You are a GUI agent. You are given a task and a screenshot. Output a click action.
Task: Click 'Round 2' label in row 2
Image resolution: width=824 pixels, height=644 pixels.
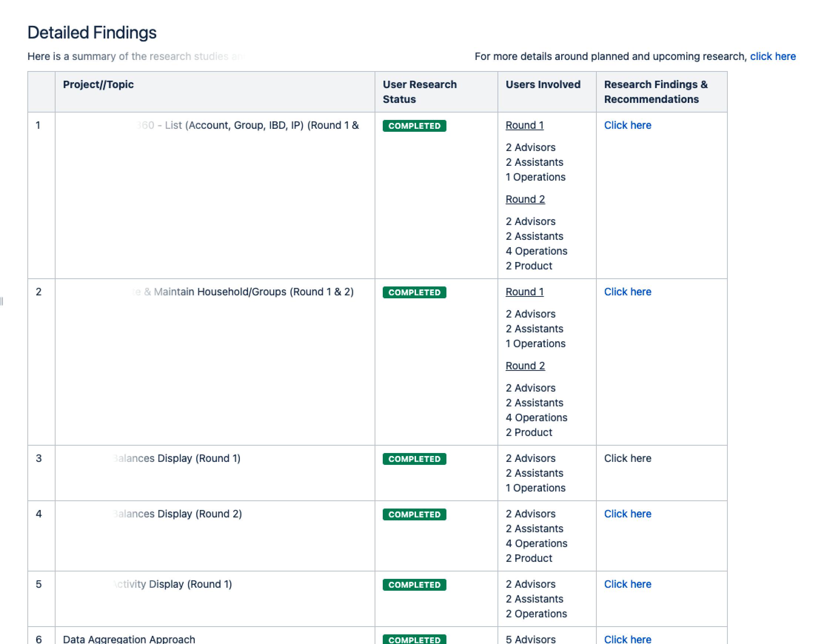(525, 366)
